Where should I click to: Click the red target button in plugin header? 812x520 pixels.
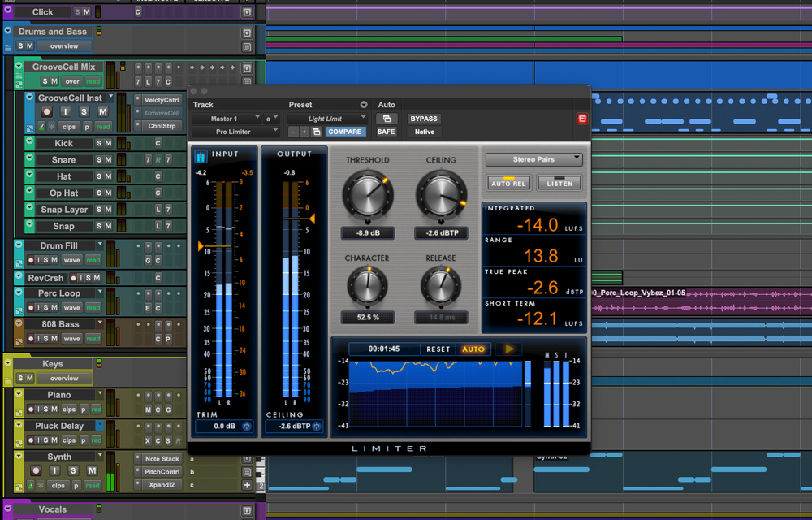click(581, 119)
